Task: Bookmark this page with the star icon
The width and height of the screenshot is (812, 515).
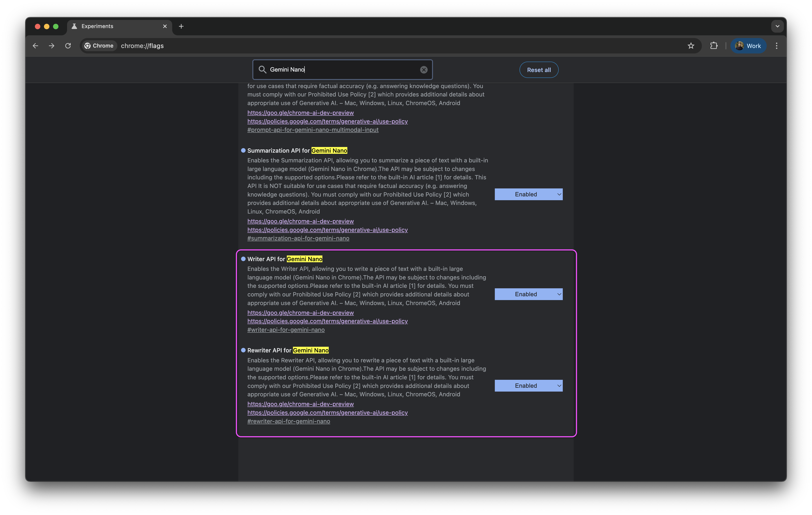Action: tap(691, 46)
